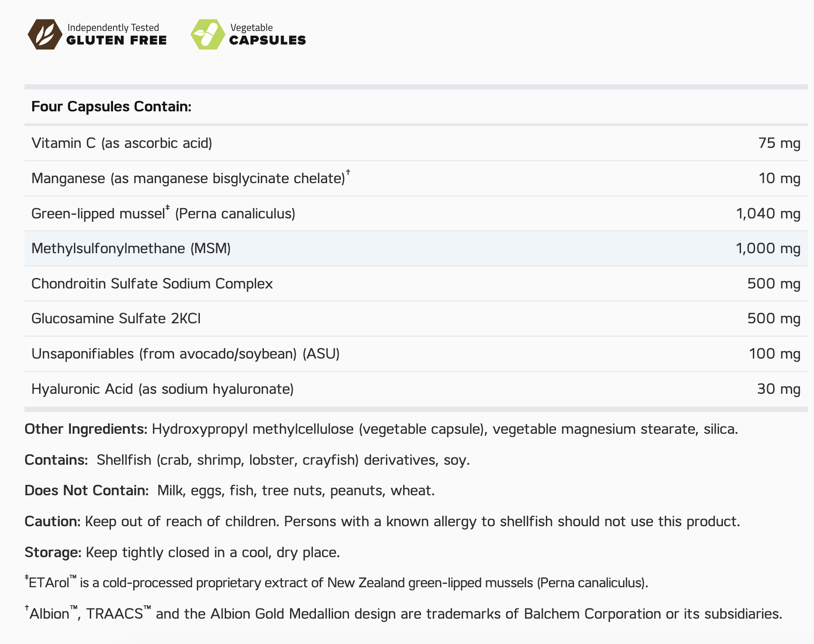Click the green vegetable capsule hexagon icon

[x=208, y=34]
